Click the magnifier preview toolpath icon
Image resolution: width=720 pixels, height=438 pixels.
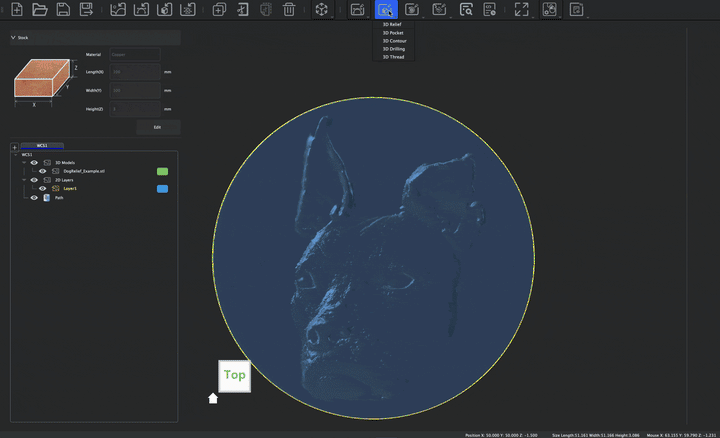(x=466, y=9)
